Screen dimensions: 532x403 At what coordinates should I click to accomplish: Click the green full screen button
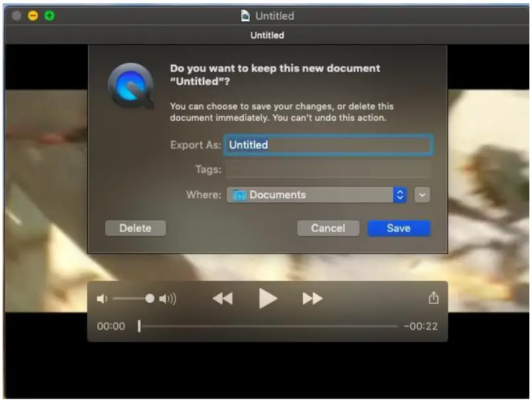tap(50, 16)
